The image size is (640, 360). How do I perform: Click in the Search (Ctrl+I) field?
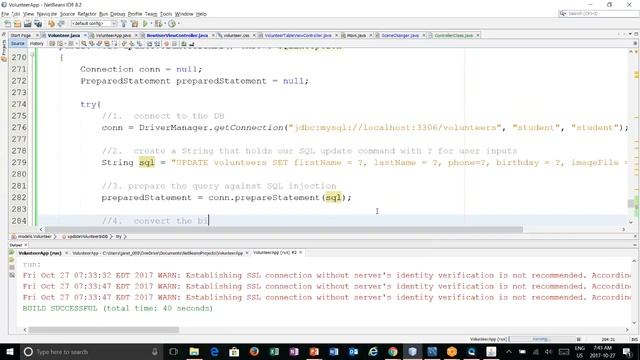[x=598, y=13]
